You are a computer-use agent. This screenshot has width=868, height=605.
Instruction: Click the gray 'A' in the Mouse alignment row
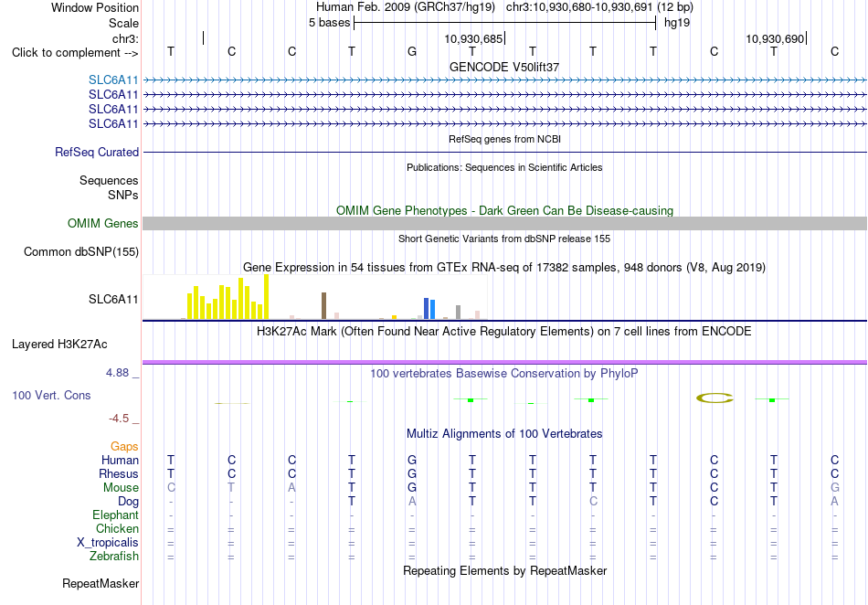click(x=291, y=488)
